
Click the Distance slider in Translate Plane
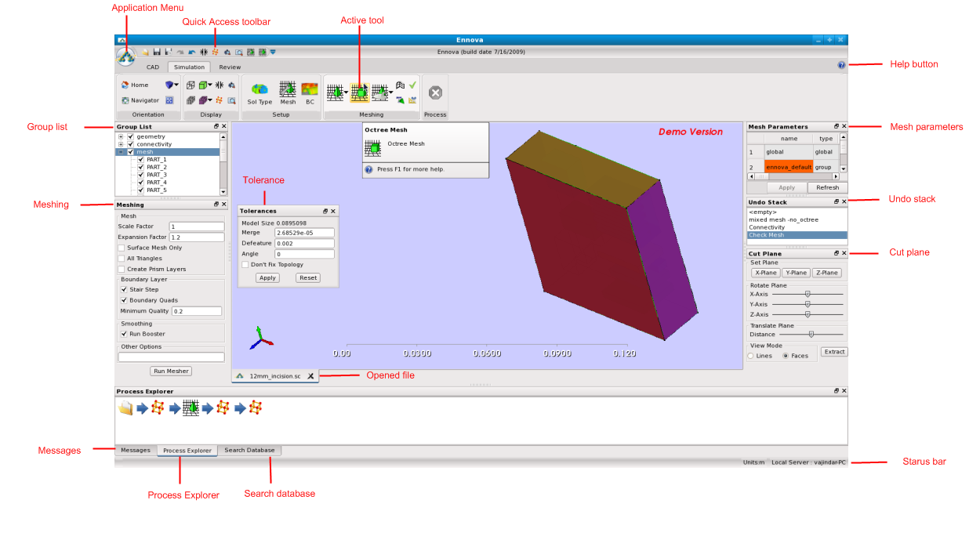coord(811,334)
